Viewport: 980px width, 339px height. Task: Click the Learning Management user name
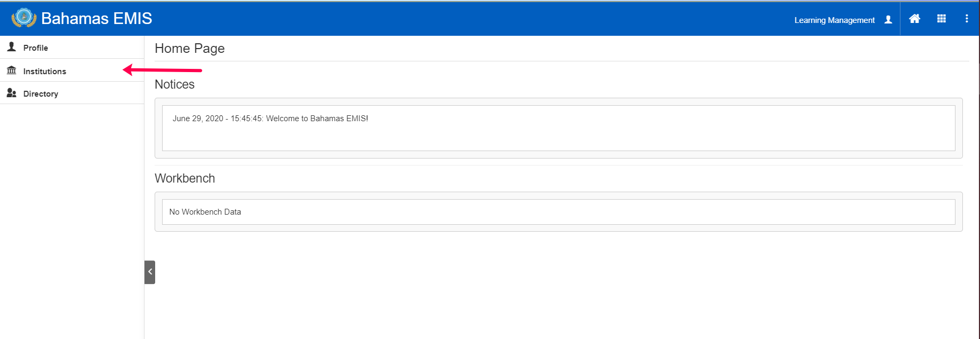[x=834, y=20]
